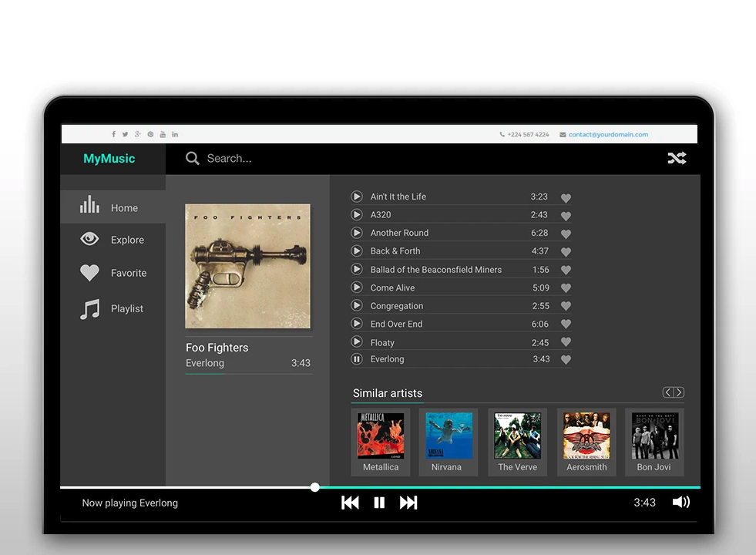Skip to the next track
Viewport: 756px width, 555px height.
click(x=408, y=503)
